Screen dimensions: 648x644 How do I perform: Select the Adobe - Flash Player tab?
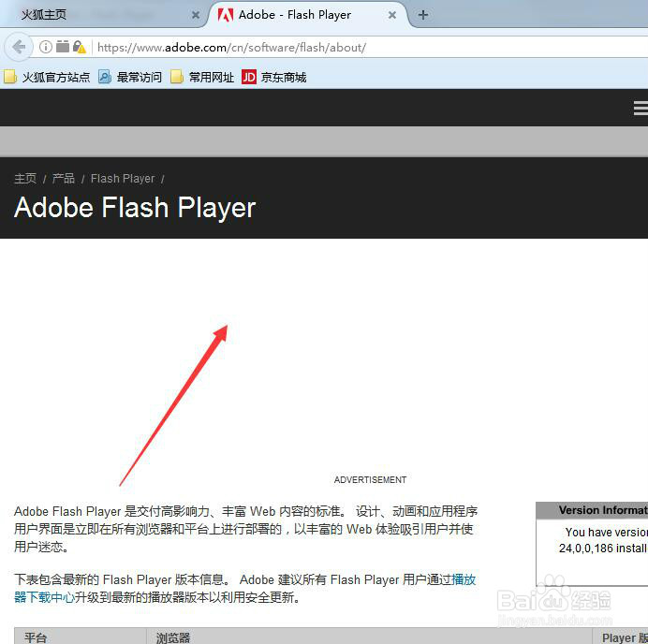coord(308,15)
